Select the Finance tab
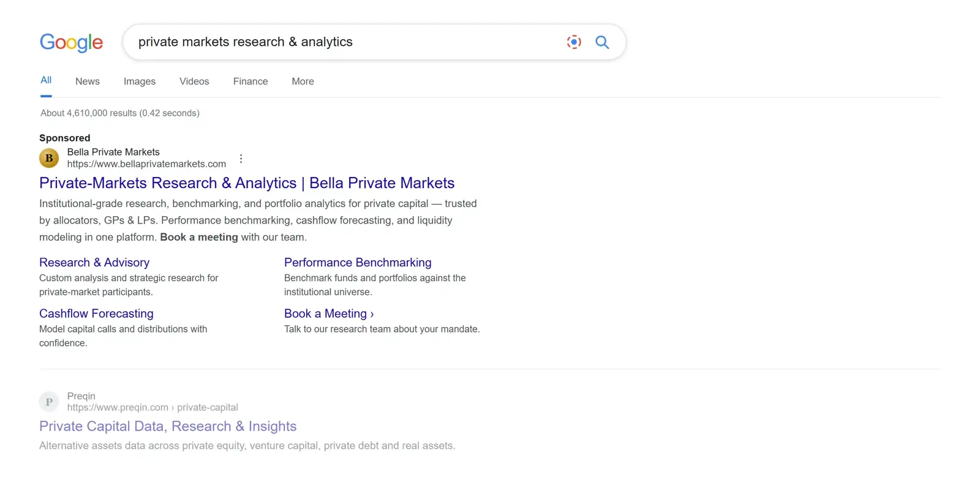Image resolution: width=980 pixels, height=482 pixels. tap(251, 81)
